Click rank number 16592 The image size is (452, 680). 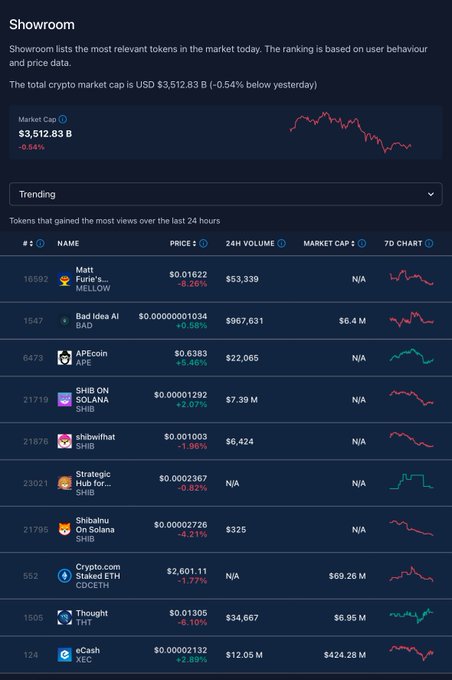[36, 279]
